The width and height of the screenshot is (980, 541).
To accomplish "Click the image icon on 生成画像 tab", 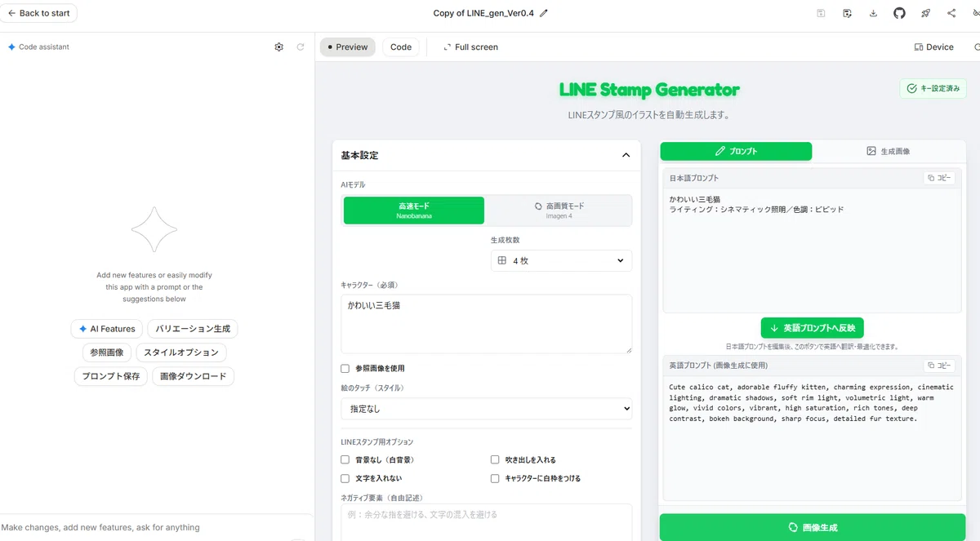I will click(871, 151).
